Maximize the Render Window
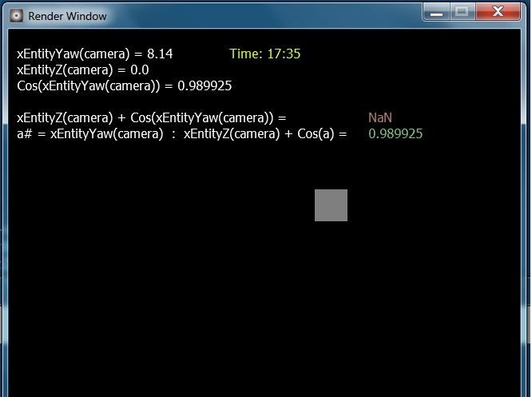 tap(461, 12)
